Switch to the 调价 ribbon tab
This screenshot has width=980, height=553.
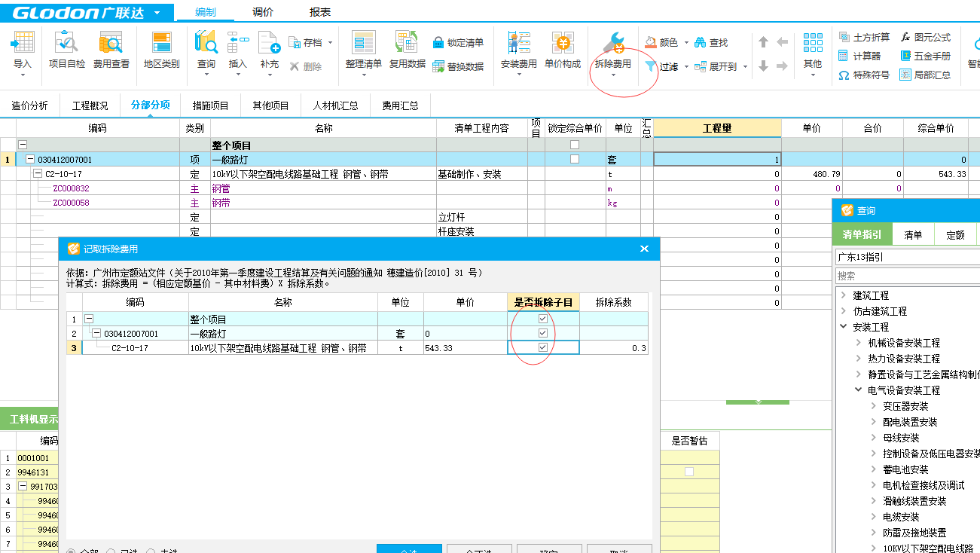(263, 12)
